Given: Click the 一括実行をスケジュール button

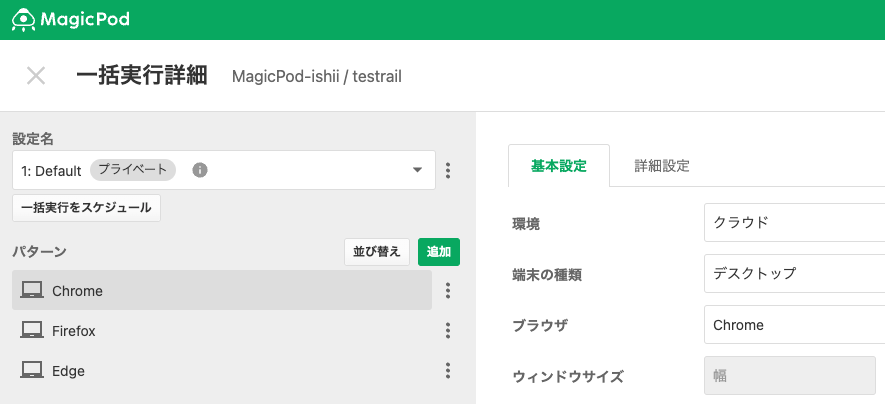Looking at the screenshot, I should [x=86, y=208].
